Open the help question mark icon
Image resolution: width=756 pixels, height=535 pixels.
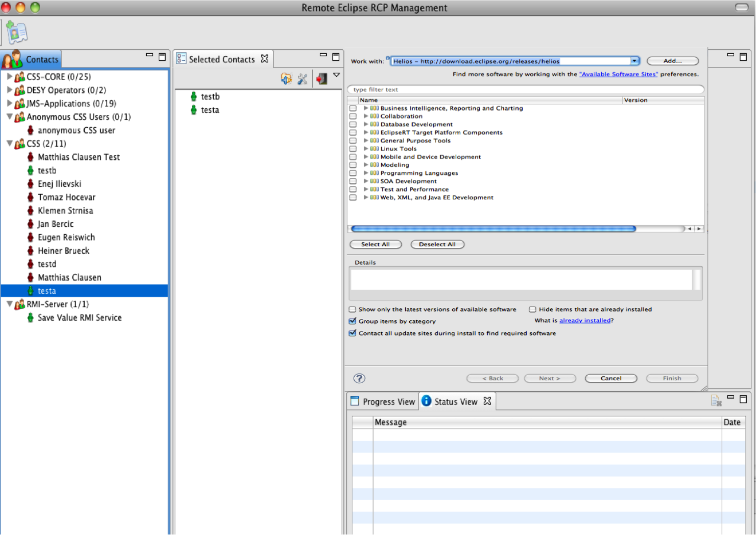[359, 378]
